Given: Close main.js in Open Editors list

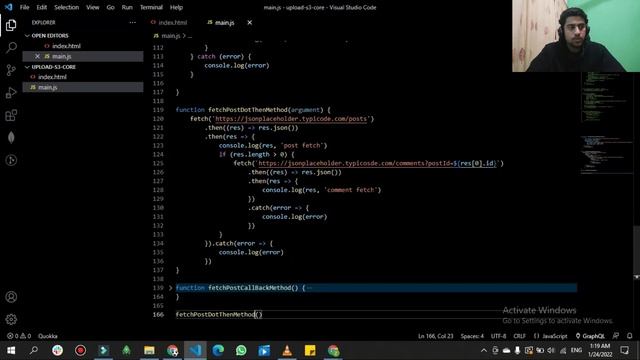Looking at the screenshot, I should tap(37, 56).
